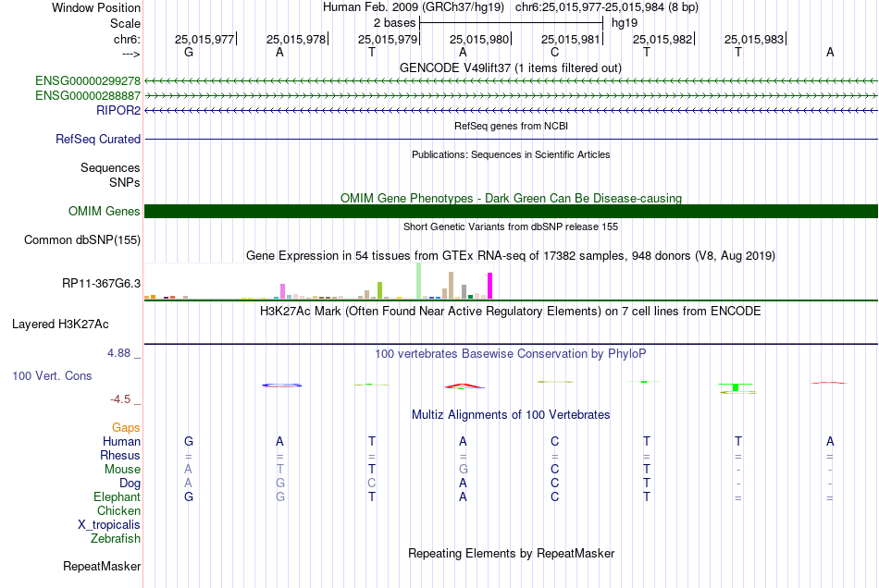Click the Zebrafish species label
The image size is (879, 588).
pyautogui.click(x=116, y=539)
